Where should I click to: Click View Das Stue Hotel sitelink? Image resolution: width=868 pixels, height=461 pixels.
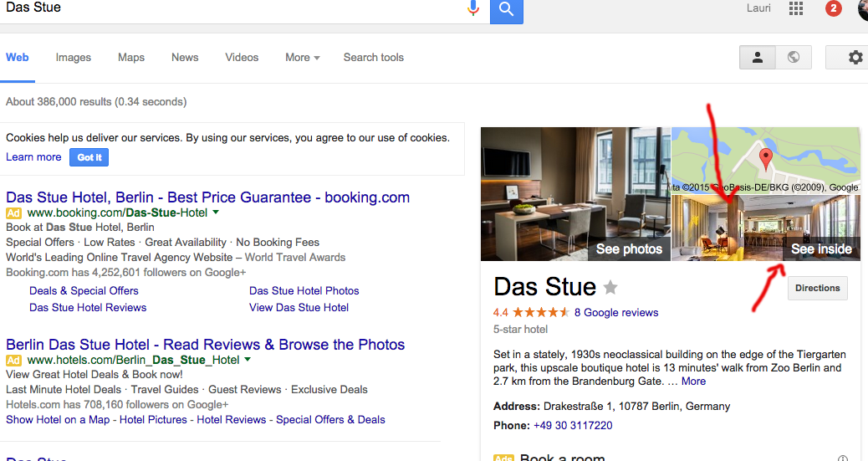[x=299, y=308]
